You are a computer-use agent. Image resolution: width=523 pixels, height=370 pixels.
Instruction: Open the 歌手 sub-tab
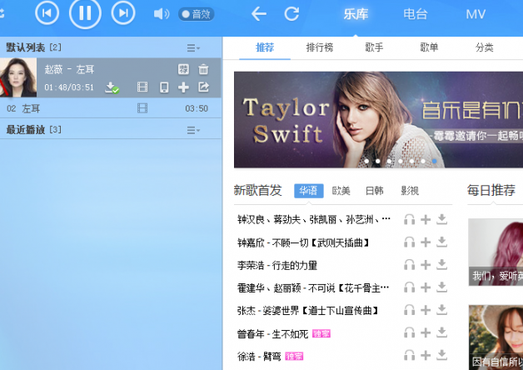[x=374, y=48]
